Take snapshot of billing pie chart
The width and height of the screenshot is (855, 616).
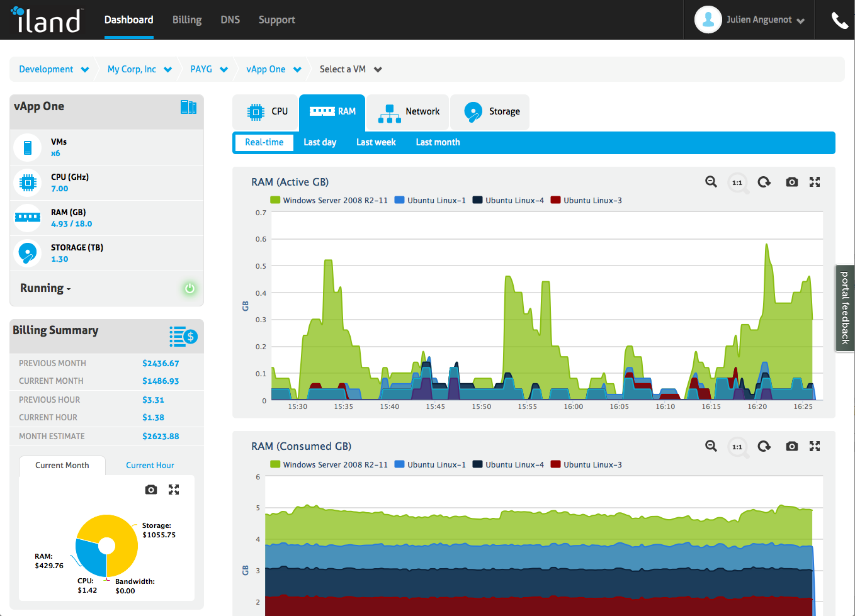pos(151,490)
